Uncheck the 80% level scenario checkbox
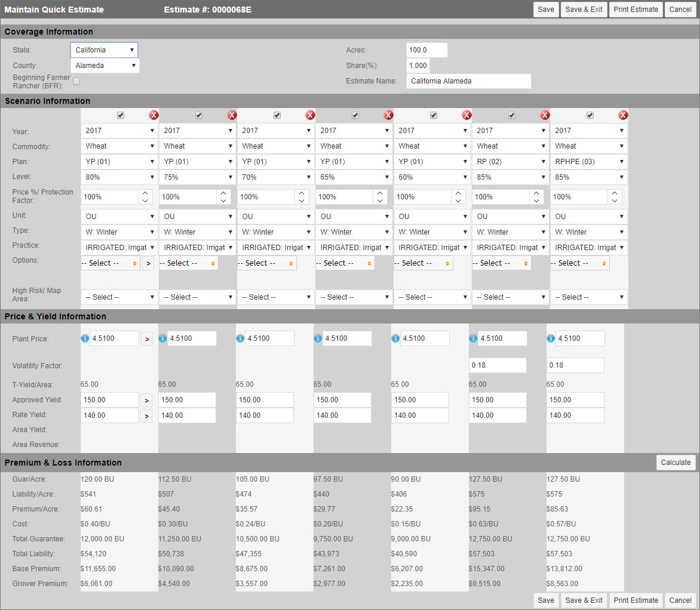Viewport: 700px width, 610px height. coord(121,115)
